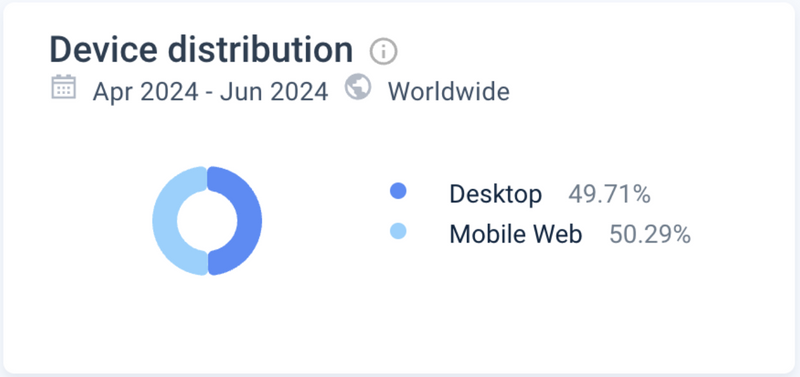Select the Jun 2024 end date text
Viewport: 800px width, 377px height.
274,92
